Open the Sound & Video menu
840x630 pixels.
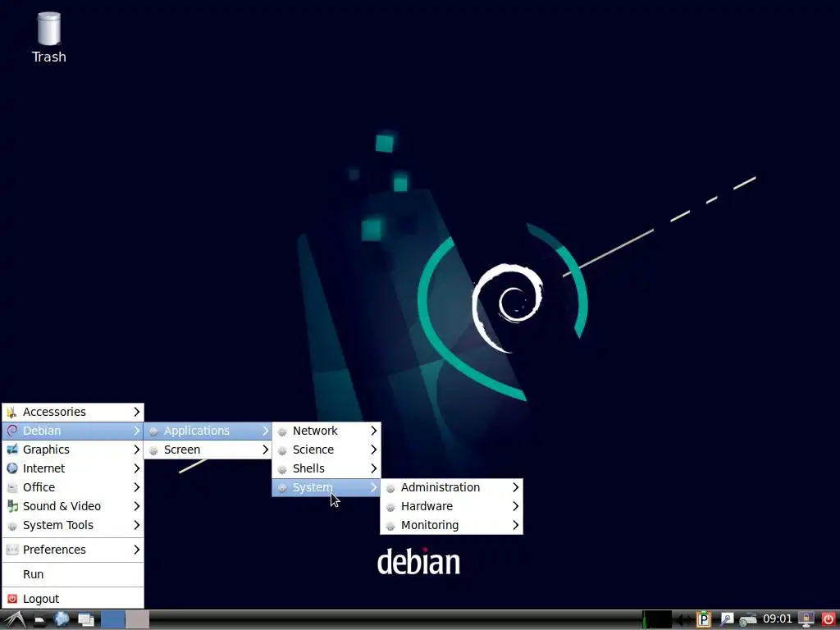(73, 506)
